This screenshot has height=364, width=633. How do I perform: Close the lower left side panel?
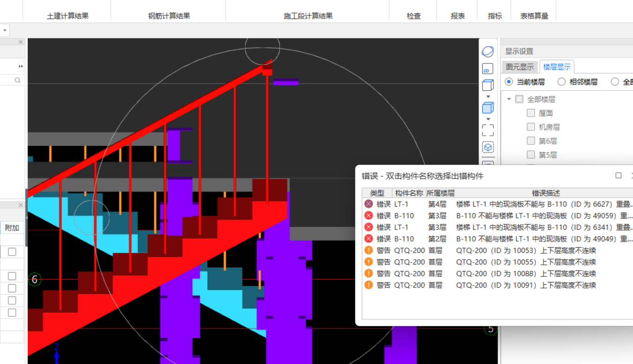tap(21, 205)
